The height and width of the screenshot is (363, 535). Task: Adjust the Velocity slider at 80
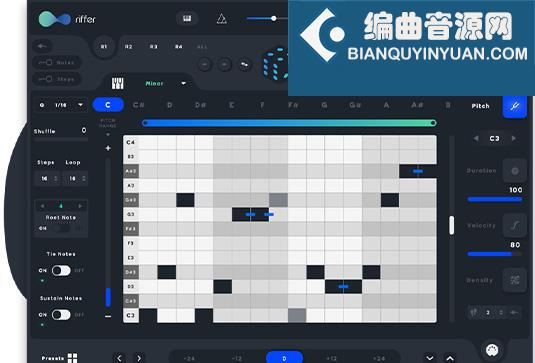pyautogui.click(x=495, y=254)
